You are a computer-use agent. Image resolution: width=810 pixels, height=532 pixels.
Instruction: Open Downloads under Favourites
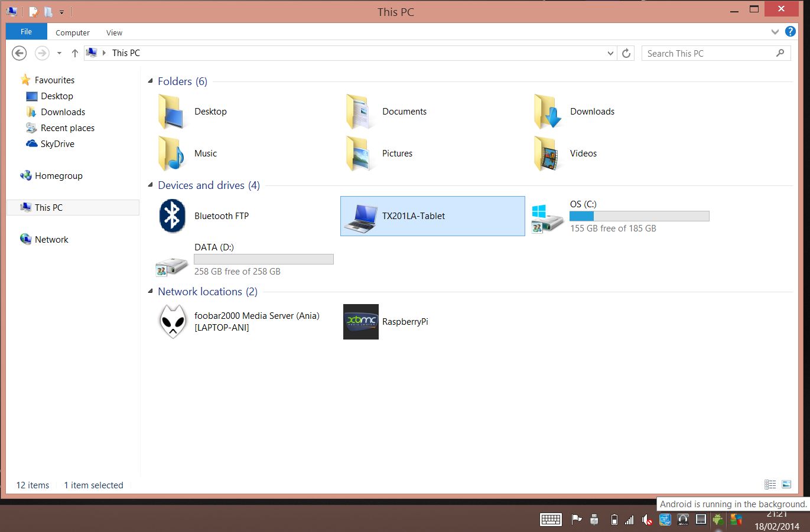tap(63, 112)
